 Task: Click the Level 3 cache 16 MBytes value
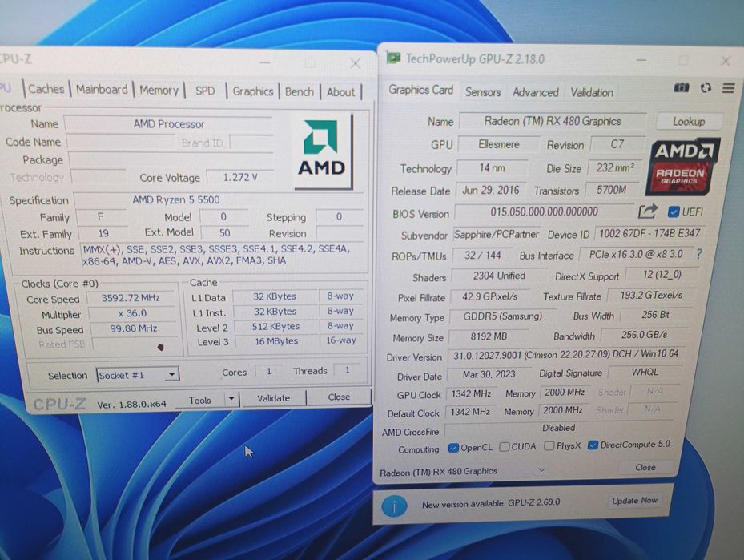pos(276,341)
